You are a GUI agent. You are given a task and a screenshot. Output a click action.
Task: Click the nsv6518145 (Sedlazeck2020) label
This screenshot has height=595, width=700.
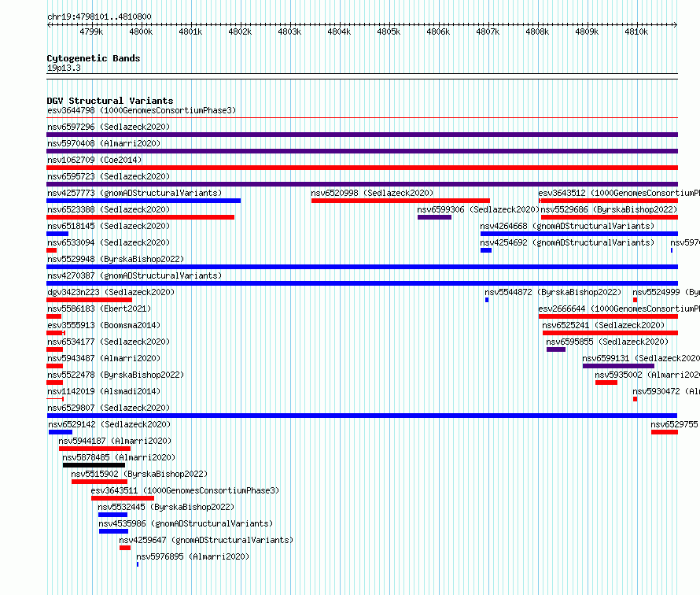(109, 226)
